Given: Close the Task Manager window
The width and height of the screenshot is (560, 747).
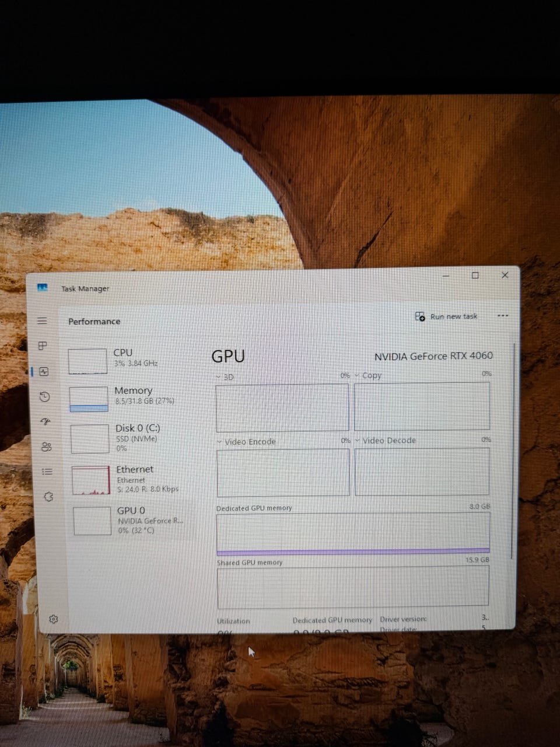Looking at the screenshot, I should pos(505,275).
